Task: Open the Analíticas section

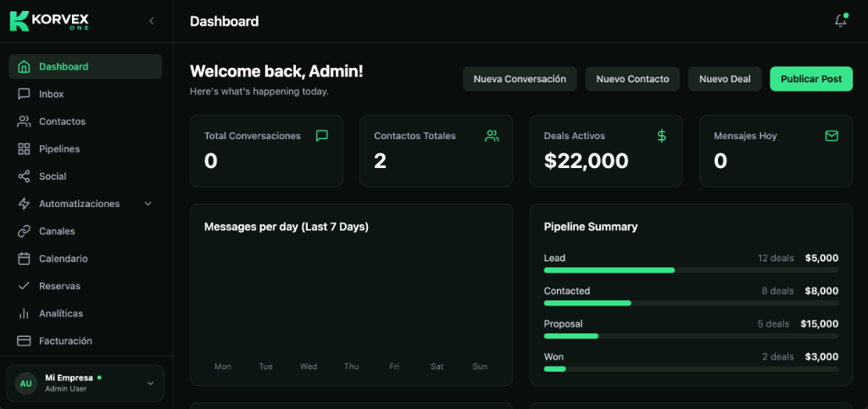Action: point(86,314)
